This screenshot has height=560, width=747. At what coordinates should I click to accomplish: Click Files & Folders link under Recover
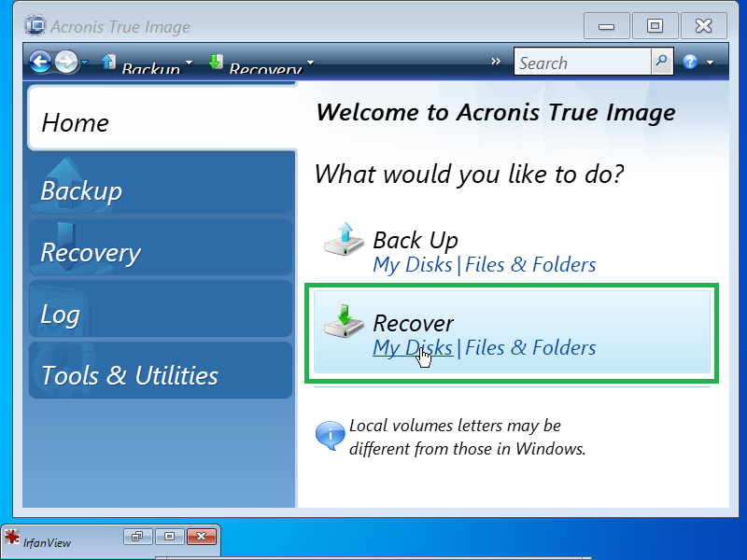click(530, 348)
